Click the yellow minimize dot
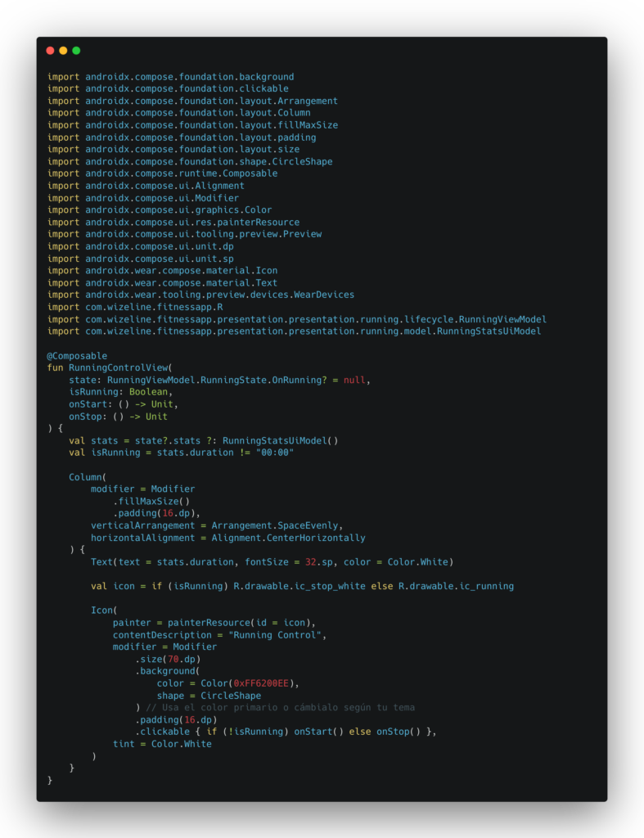This screenshot has width=644, height=838. coord(63,51)
